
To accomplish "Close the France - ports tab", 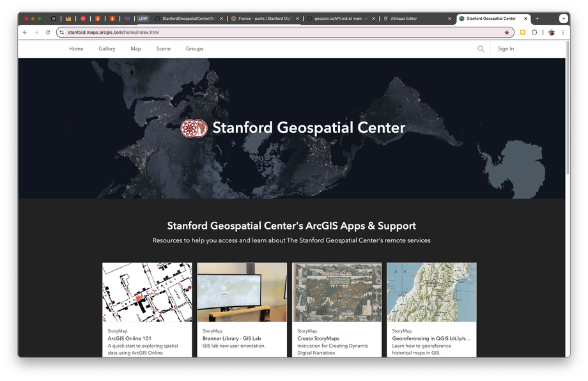I will click(297, 19).
